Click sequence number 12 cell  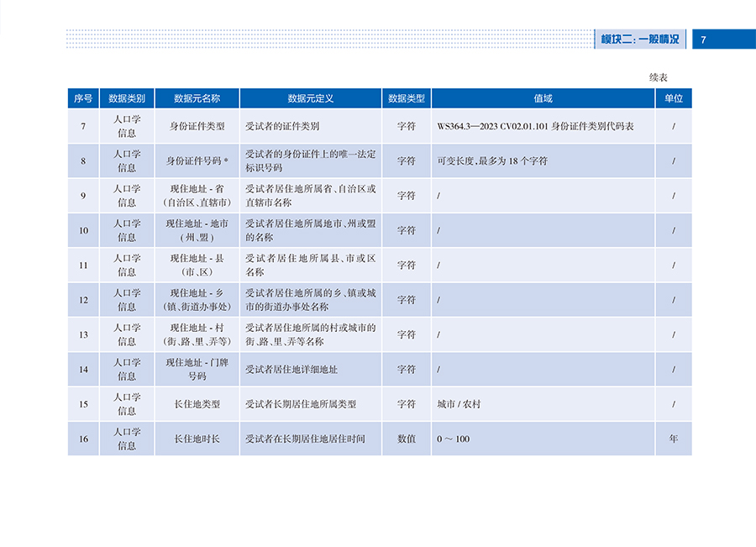(83, 300)
